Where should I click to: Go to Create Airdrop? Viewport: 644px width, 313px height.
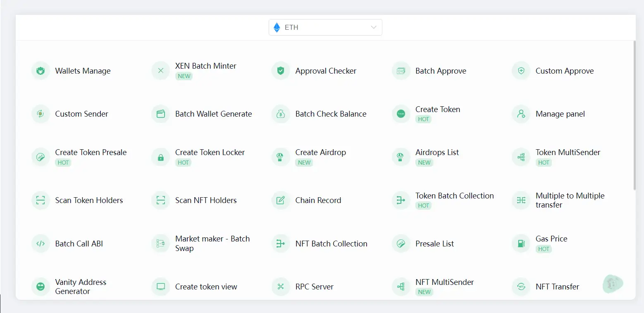(320, 153)
